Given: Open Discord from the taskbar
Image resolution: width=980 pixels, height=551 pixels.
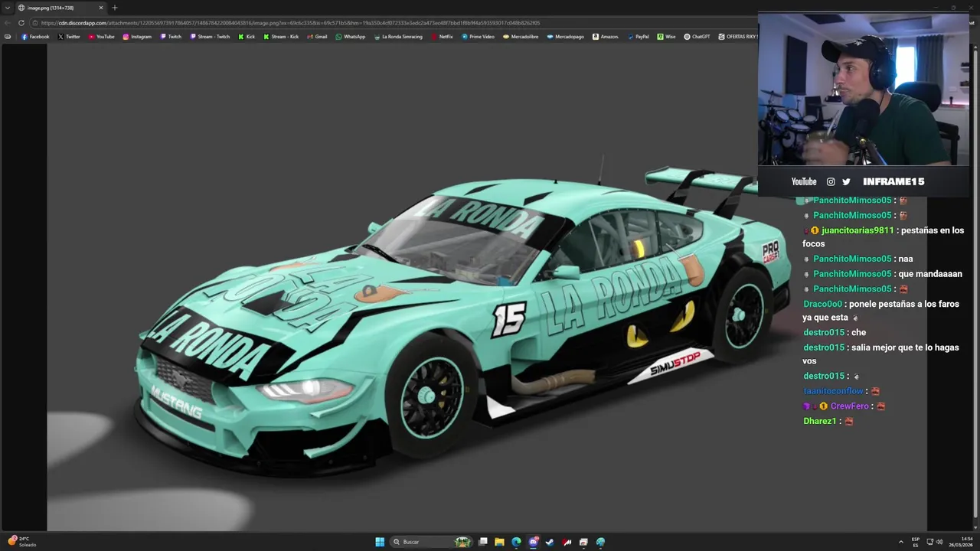Looking at the screenshot, I should pyautogui.click(x=533, y=542).
